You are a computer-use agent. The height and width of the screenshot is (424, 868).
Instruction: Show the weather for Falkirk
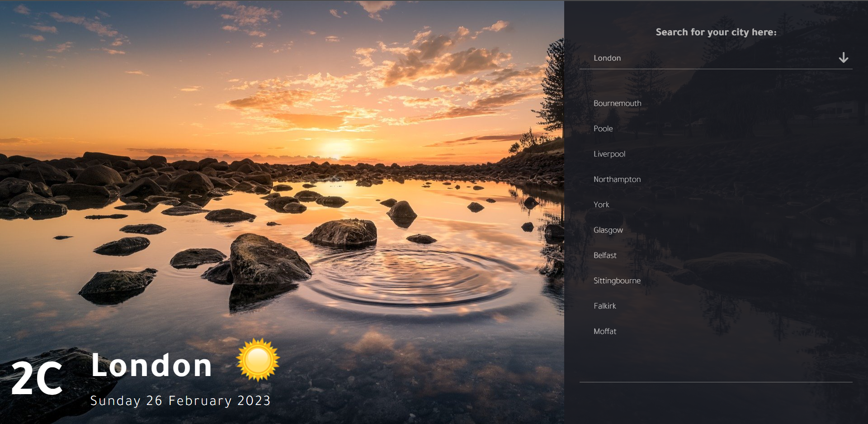(605, 306)
